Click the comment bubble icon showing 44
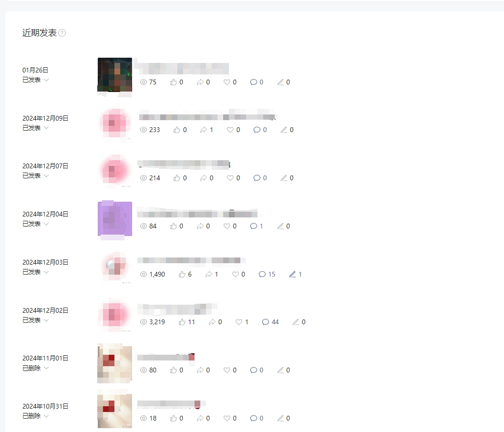The height and width of the screenshot is (432, 504). 266,322
